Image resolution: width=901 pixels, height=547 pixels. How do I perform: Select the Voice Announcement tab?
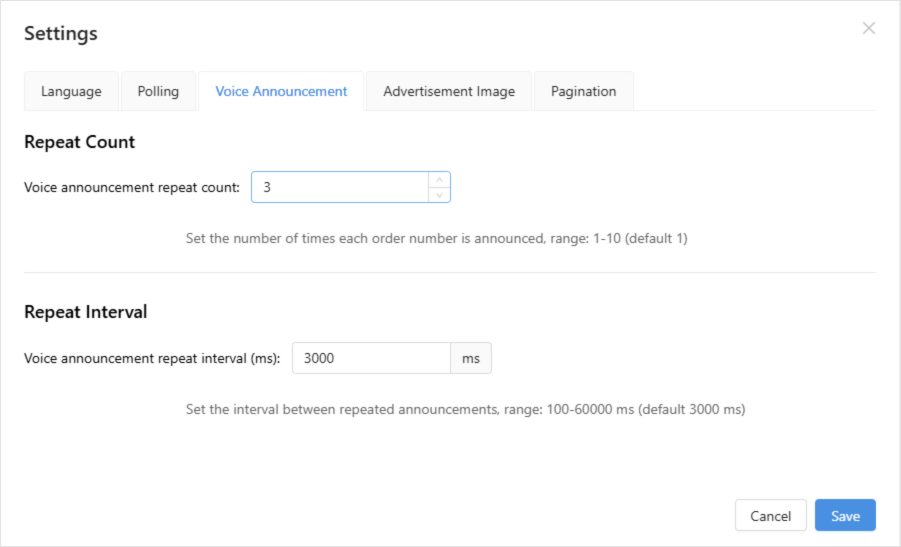click(281, 91)
